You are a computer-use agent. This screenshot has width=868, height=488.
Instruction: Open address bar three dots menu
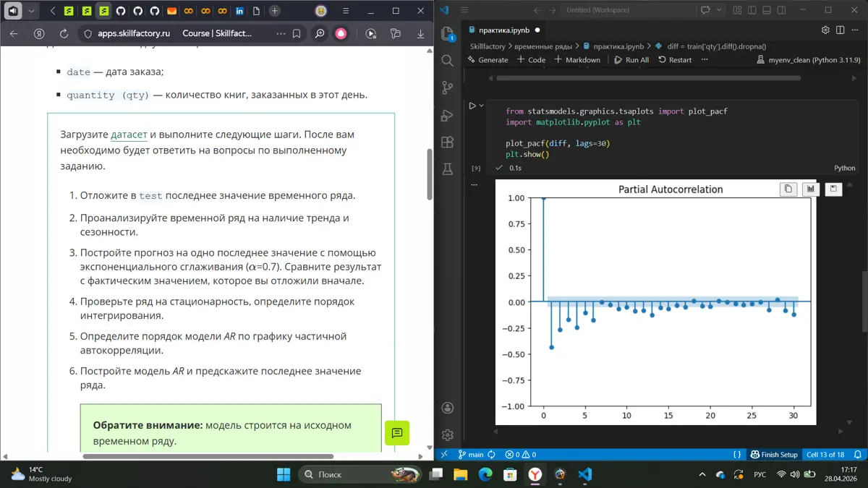tap(281, 34)
